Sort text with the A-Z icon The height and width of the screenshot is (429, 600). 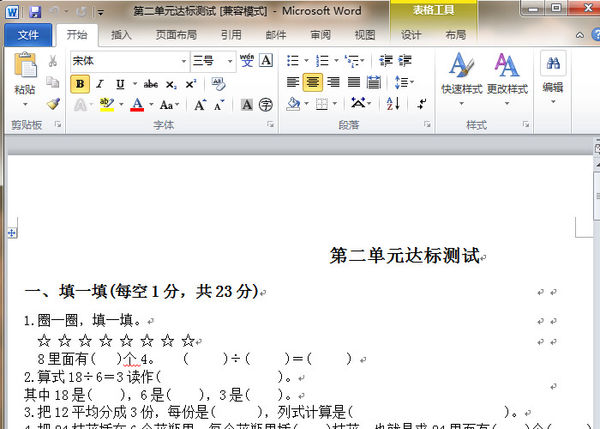[x=393, y=104]
